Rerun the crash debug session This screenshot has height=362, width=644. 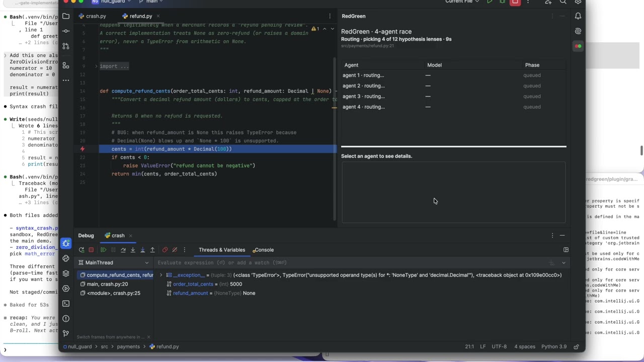(x=82, y=250)
